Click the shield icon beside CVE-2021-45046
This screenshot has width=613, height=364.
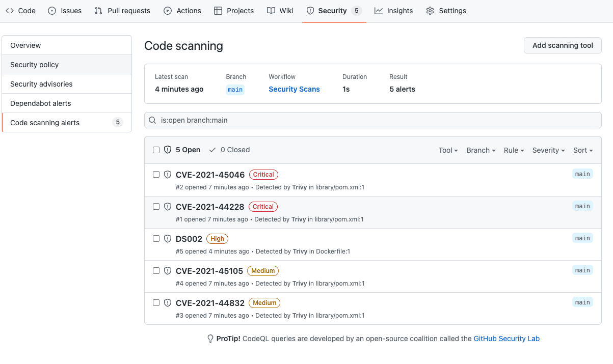click(168, 175)
